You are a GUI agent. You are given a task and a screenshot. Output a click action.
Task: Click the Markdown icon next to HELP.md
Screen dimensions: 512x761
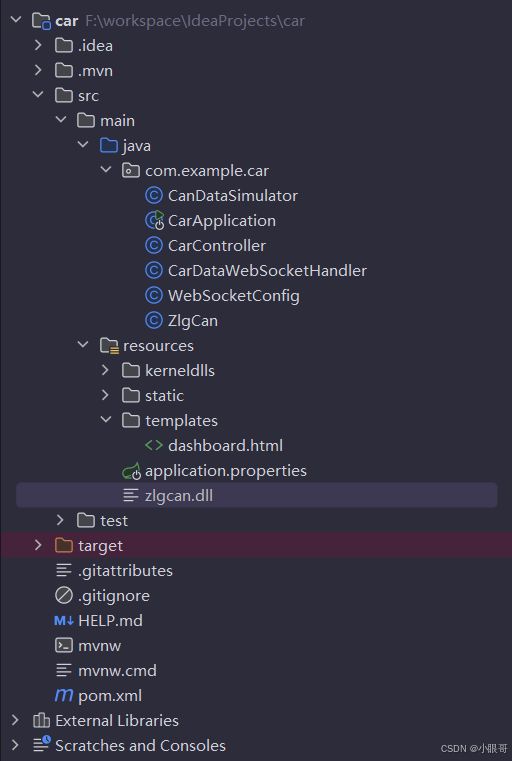64,620
